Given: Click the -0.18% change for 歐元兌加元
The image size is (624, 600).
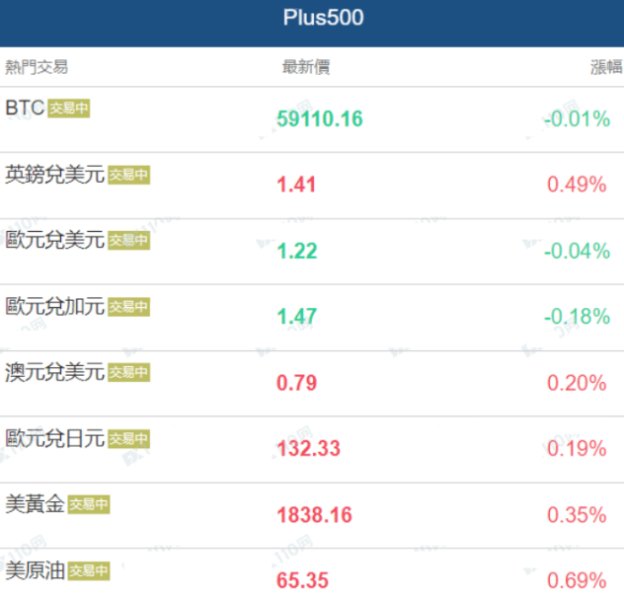Looking at the screenshot, I should [x=577, y=317].
